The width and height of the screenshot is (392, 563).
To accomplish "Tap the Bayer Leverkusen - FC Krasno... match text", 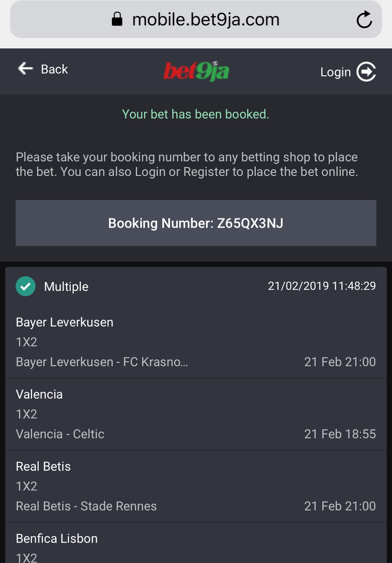I will 102,362.
